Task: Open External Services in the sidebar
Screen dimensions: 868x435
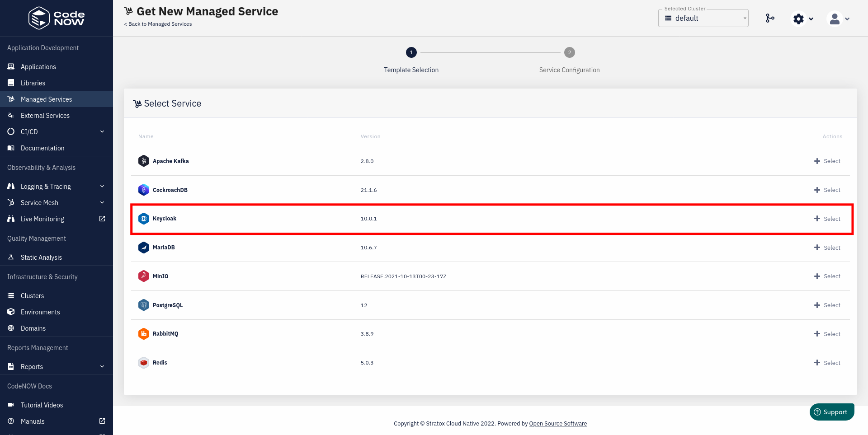Action: (x=57, y=116)
